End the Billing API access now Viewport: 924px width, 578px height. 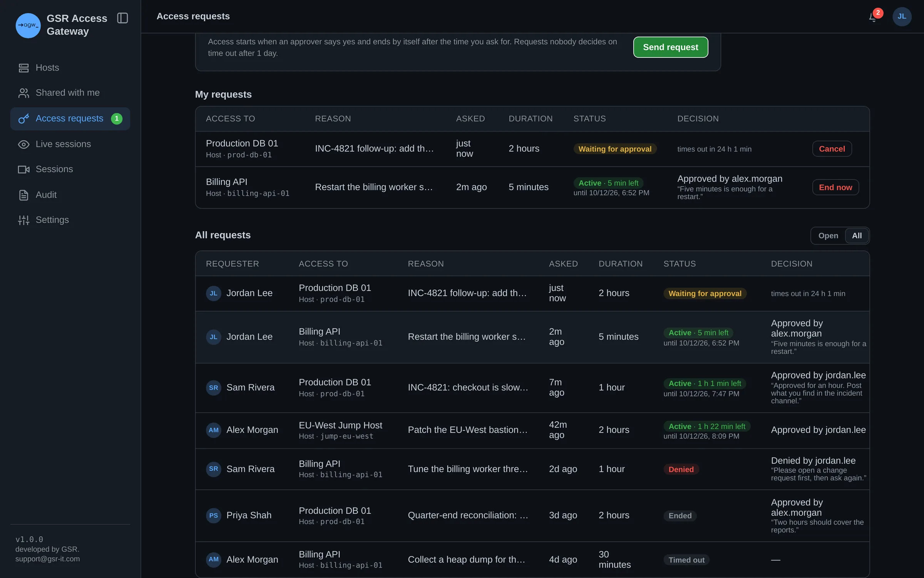(835, 187)
